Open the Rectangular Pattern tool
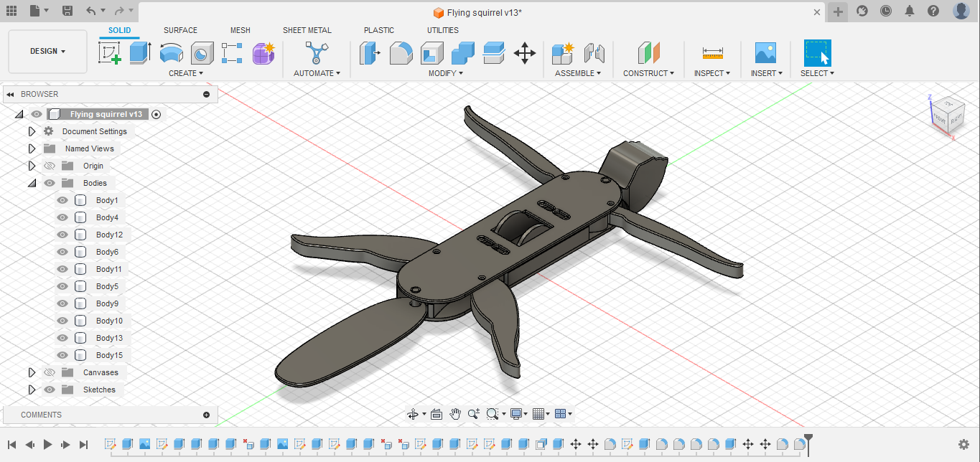The width and height of the screenshot is (980, 462). coord(232,53)
